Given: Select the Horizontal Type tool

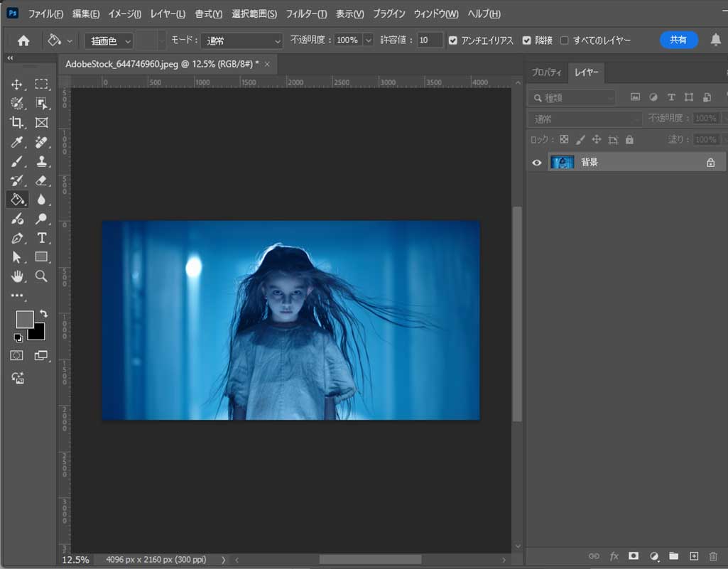Looking at the screenshot, I should [41, 238].
